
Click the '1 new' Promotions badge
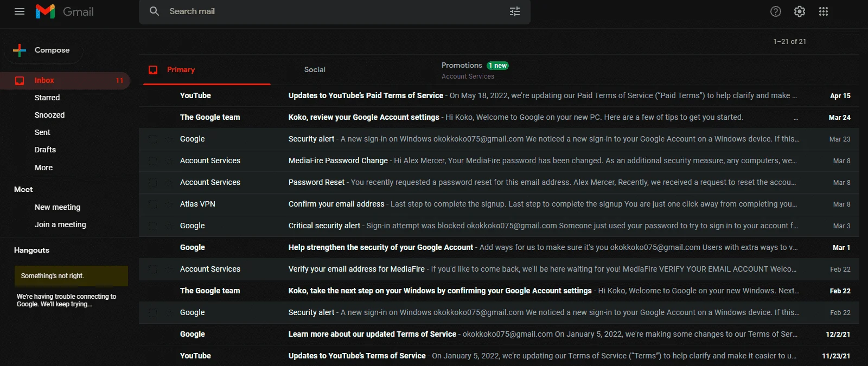pyautogui.click(x=497, y=66)
